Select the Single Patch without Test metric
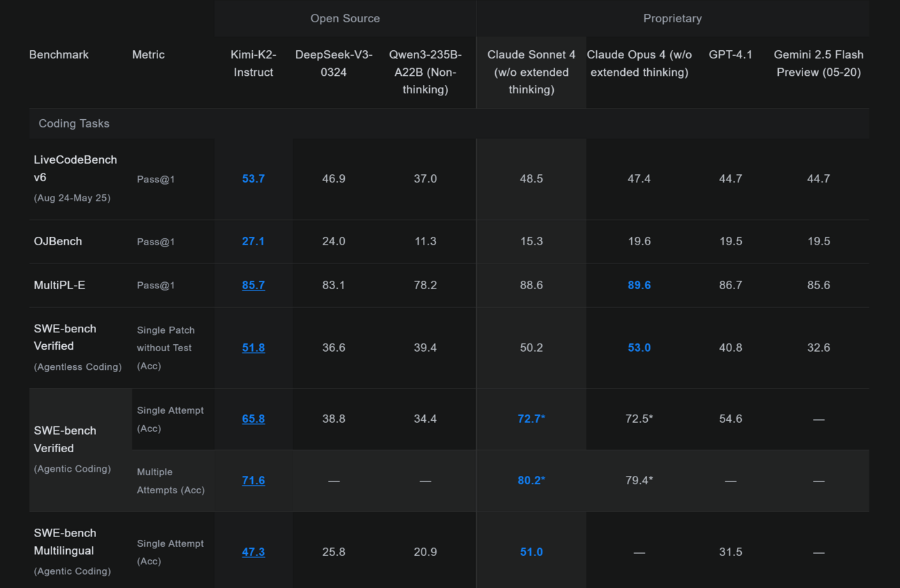900x588 pixels. (166, 348)
